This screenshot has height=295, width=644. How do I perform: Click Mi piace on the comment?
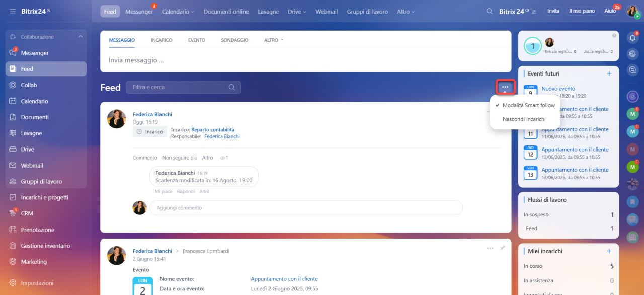(164, 192)
